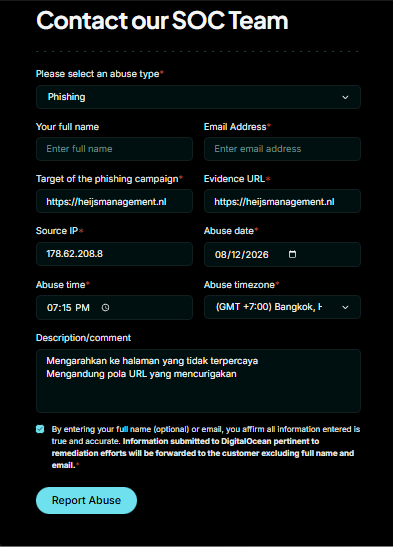Click the Abuse time field showing 07:15 PM
This screenshot has height=547, width=393.
[114, 307]
